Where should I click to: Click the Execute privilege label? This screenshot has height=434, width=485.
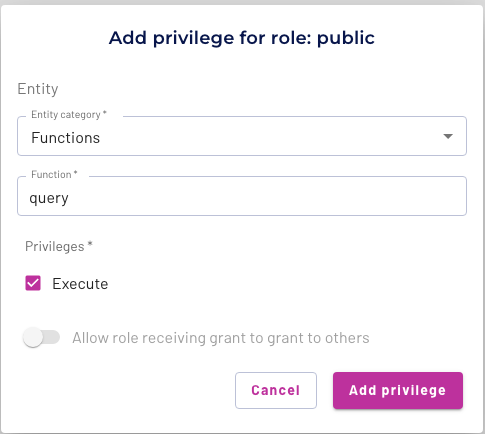(x=80, y=284)
